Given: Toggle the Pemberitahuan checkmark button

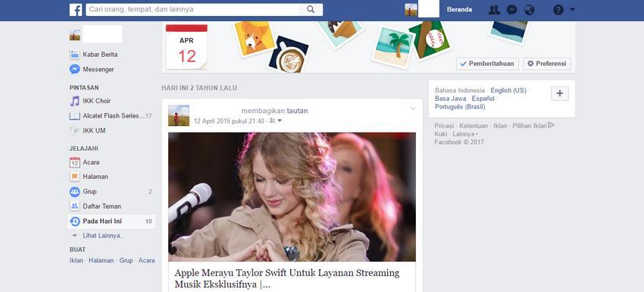Looking at the screenshot, I should coord(487,64).
